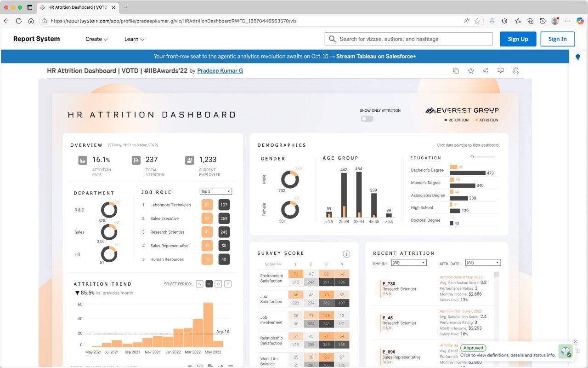Click Bachelor's Degree retention bar 473

click(x=468, y=173)
